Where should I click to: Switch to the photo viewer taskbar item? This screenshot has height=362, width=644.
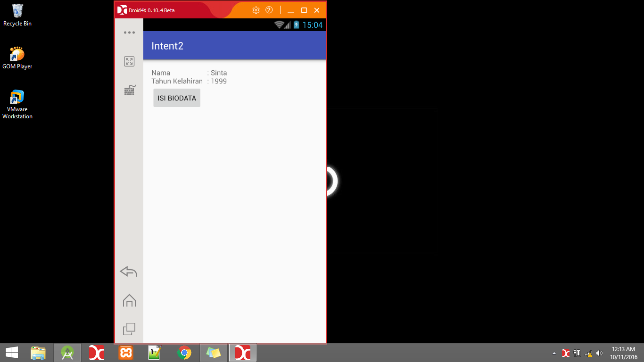(214, 353)
